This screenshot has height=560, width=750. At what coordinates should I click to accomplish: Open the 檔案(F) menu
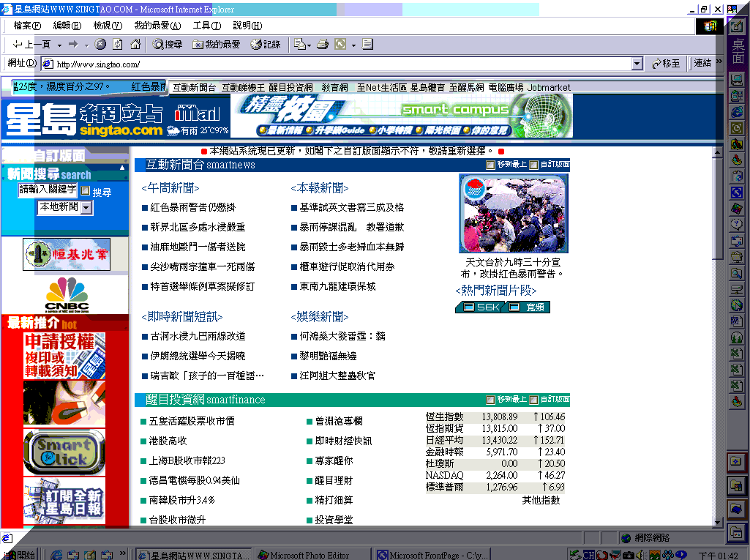click(x=27, y=26)
